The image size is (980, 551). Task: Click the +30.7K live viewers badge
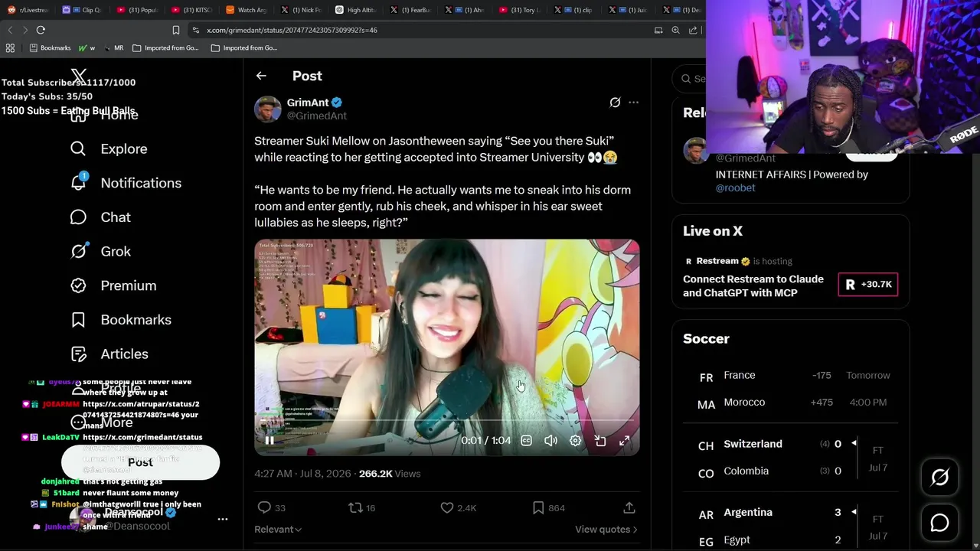point(868,285)
